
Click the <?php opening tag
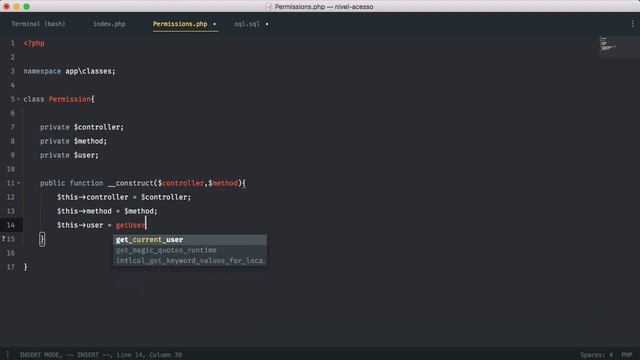[34, 43]
